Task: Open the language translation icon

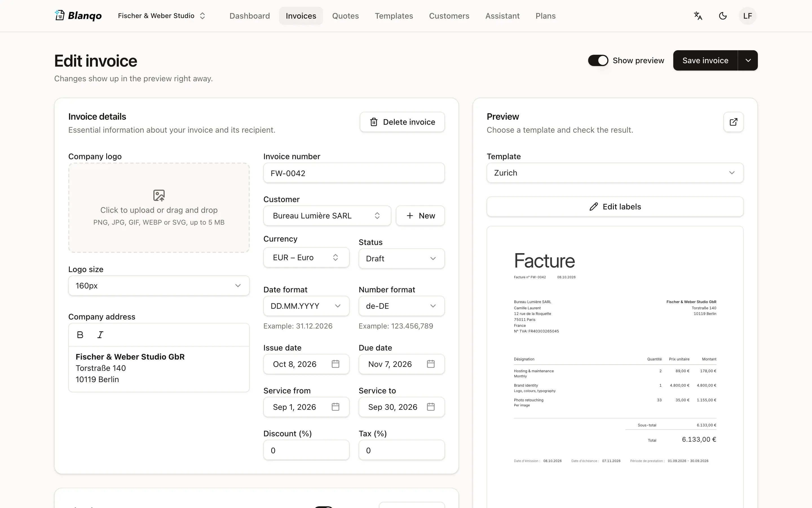Action: (x=698, y=16)
